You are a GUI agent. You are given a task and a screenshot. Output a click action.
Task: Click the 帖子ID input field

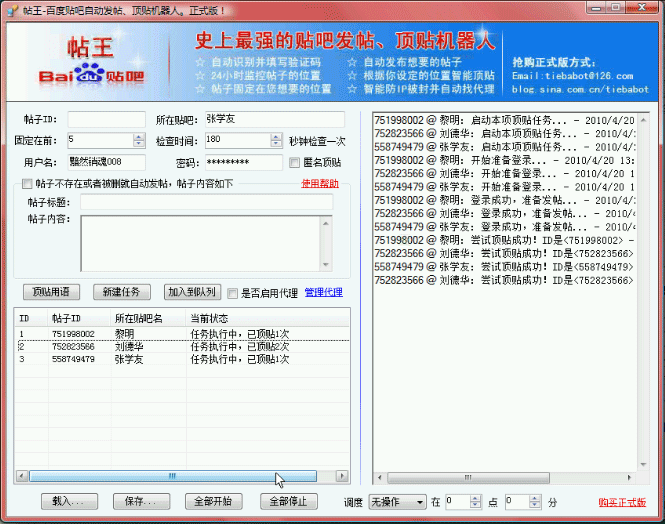pos(106,120)
